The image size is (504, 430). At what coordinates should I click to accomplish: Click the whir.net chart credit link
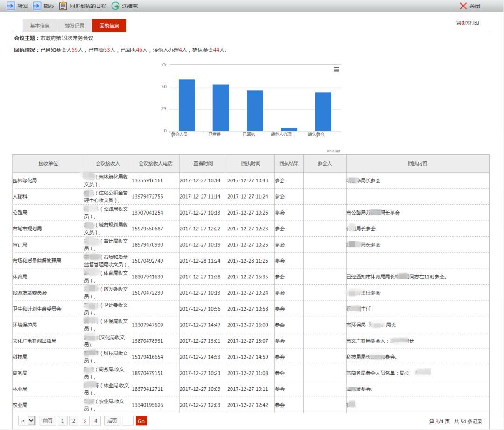coord(334,151)
